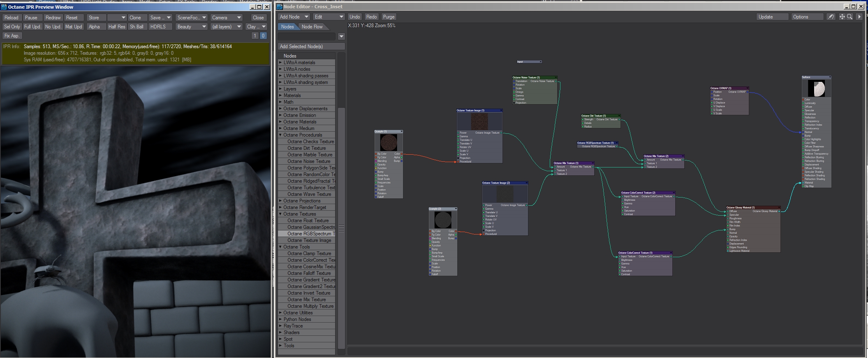
Task: Open the Add Node dropdown
Action: tap(294, 17)
